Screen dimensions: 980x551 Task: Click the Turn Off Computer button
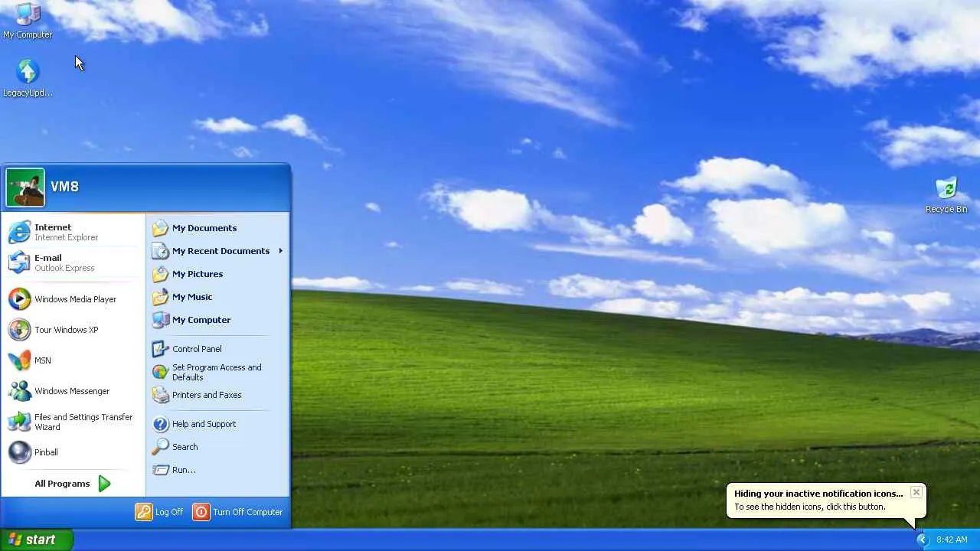tap(238, 512)
